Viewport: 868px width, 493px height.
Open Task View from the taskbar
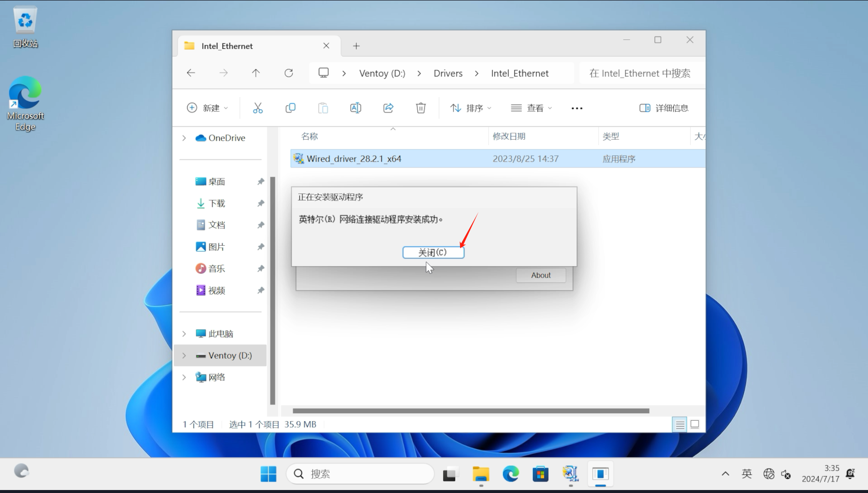click(x=450, y=474)
